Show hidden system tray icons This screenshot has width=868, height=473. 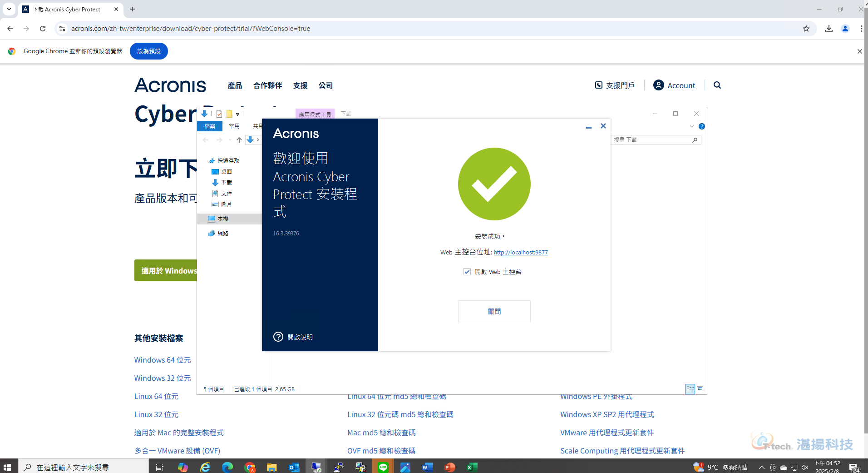coord(761,467)
